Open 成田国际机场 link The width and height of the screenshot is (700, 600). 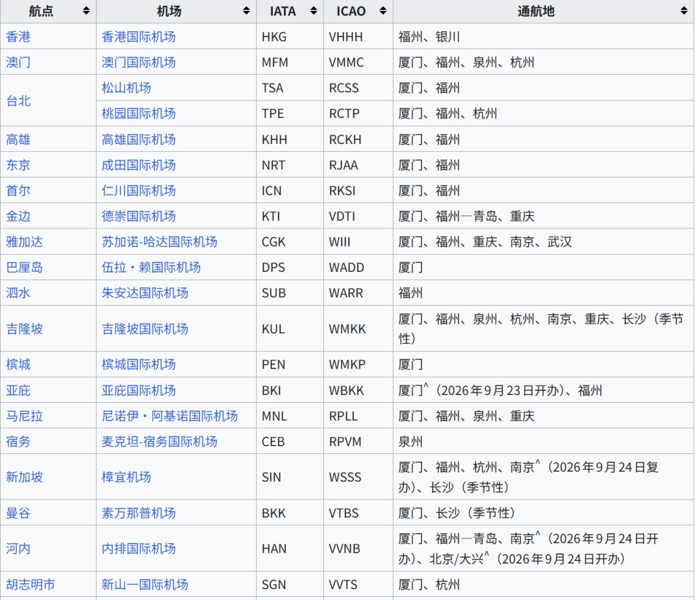point(139,165)
